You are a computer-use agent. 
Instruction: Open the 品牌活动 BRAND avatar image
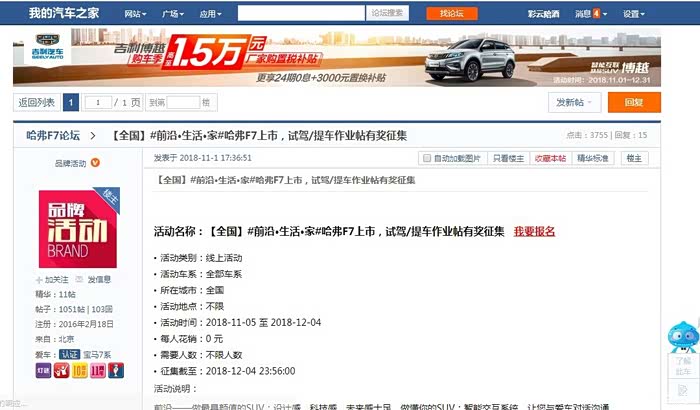pos(78,229)
